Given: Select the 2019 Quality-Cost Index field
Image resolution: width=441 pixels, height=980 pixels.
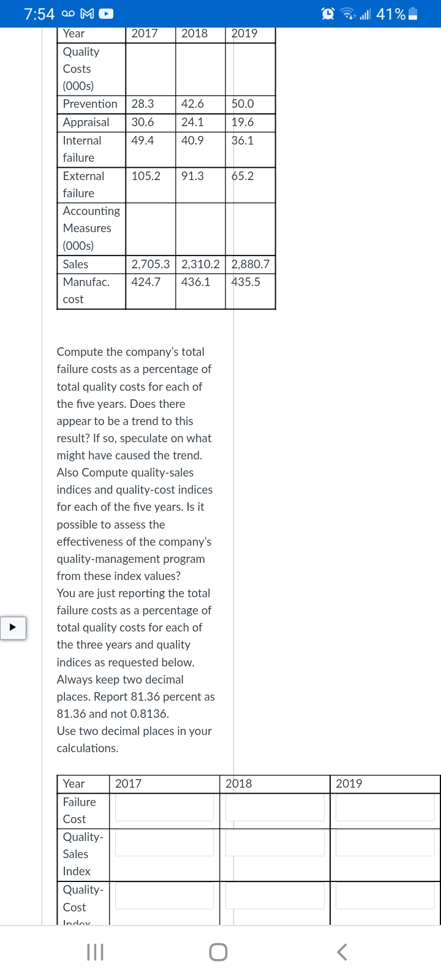Looking at the screenshot, I should [x=385, y=895].
